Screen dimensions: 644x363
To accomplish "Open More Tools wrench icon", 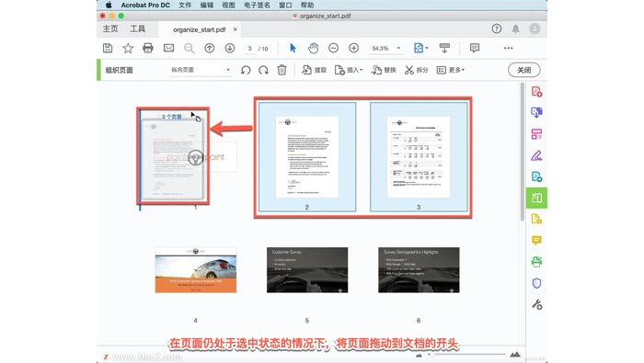I will [536, 304].
